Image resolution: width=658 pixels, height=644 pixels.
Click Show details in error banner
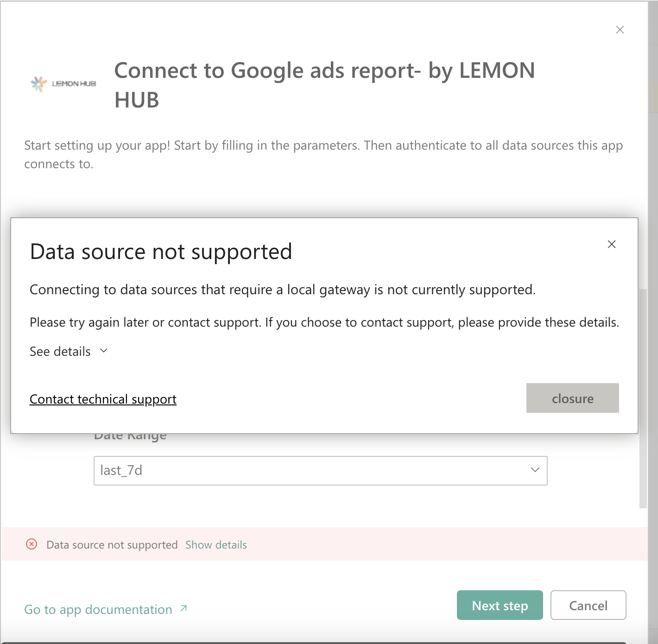point(216,545)
